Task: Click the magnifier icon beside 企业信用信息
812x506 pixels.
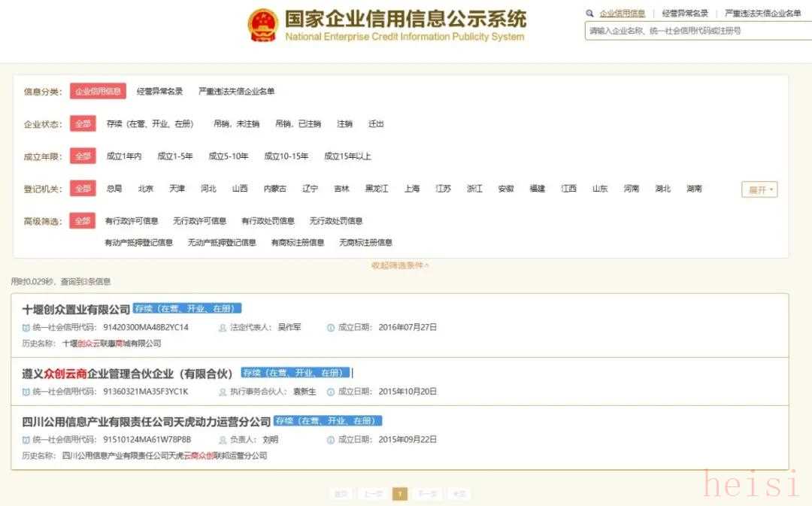Action: [590, 14]
